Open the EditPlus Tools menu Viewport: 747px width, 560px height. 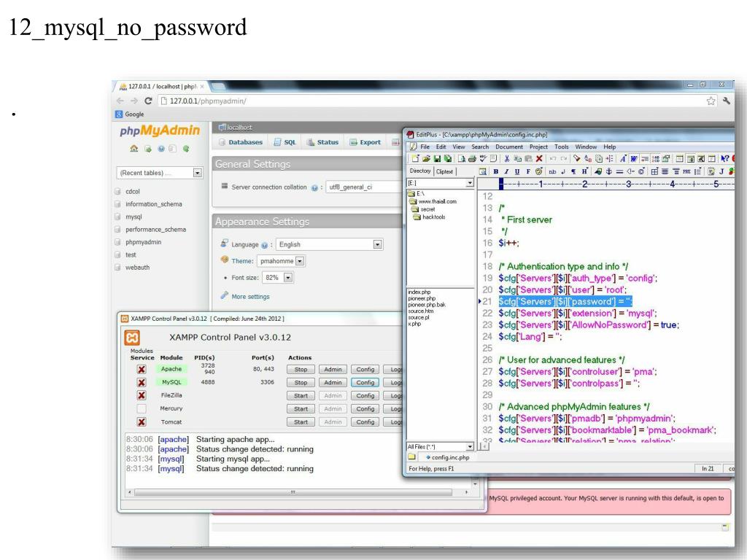(x=562, y=147)
